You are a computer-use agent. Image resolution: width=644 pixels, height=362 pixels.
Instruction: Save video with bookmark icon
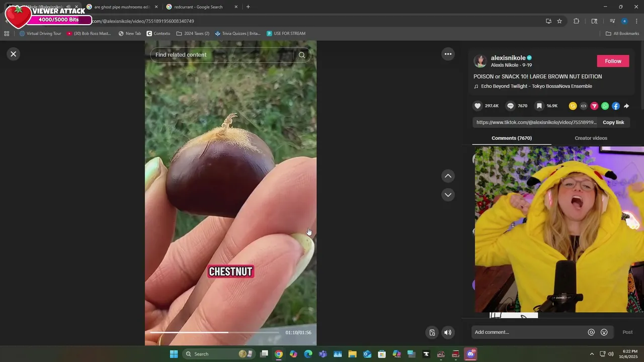pos(539,106)
